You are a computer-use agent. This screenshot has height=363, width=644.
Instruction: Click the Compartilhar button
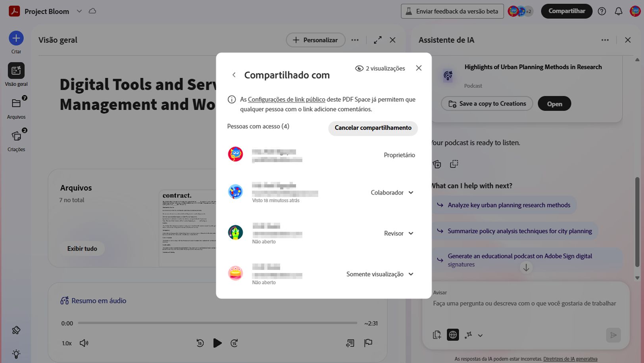click(x=567, y=11)
